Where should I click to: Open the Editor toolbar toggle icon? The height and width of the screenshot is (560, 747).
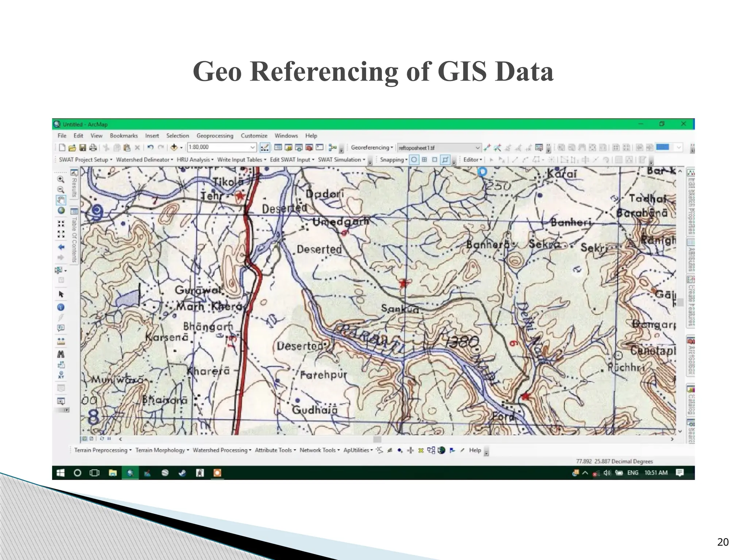(x=265, y=147)
